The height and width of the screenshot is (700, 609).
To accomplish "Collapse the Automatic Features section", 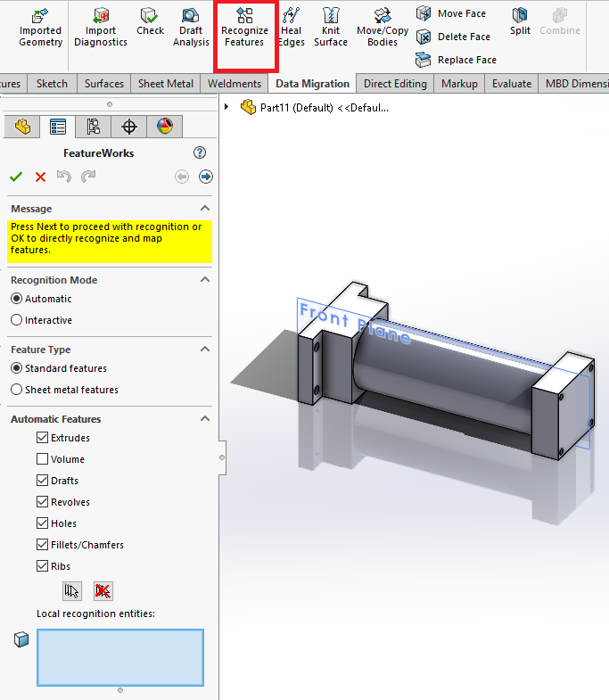I will (x=204, y=419).
